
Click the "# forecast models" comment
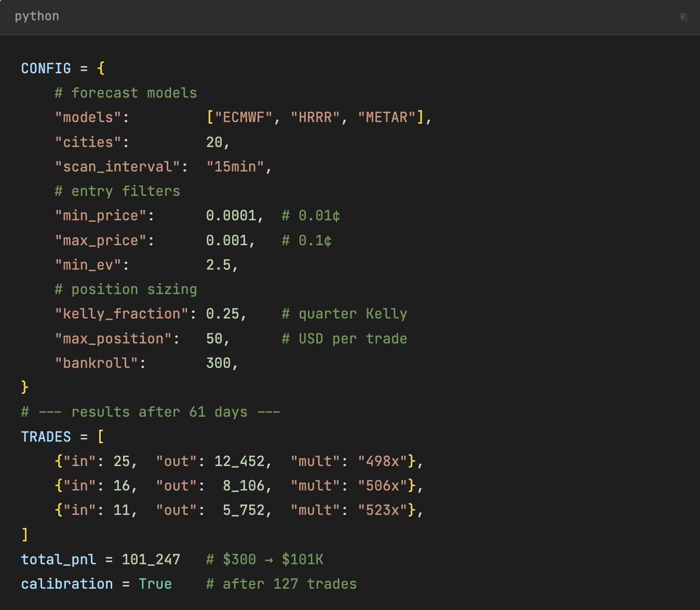pos(126,93)
